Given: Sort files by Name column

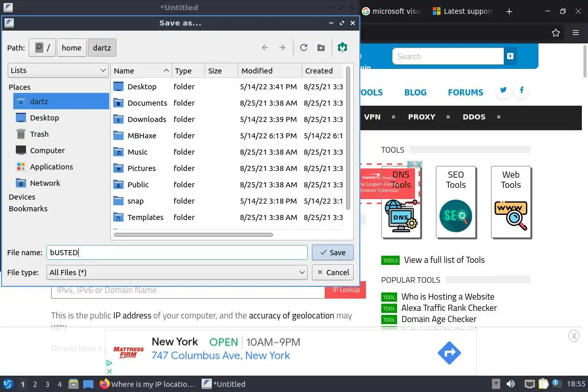Looking at the screenshot, I should coord(141,70).
